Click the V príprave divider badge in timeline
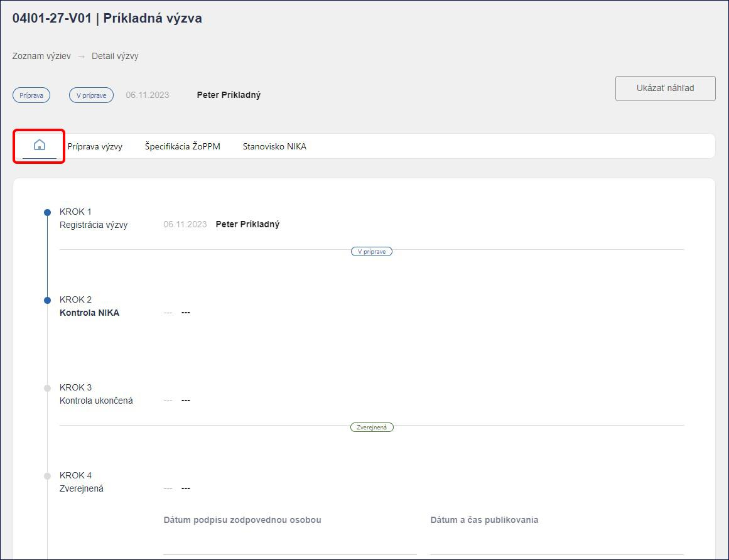729x560 pixels. tap(372, 251)
